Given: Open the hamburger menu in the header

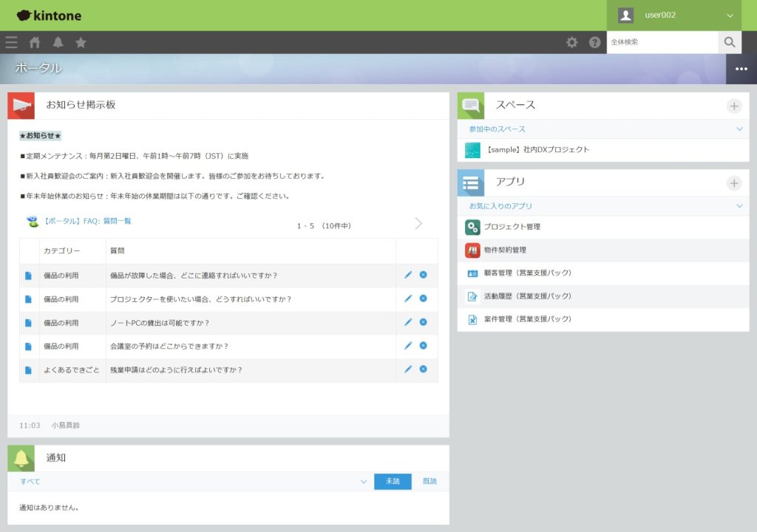Looking at the screenshot, I should (11, 43).
